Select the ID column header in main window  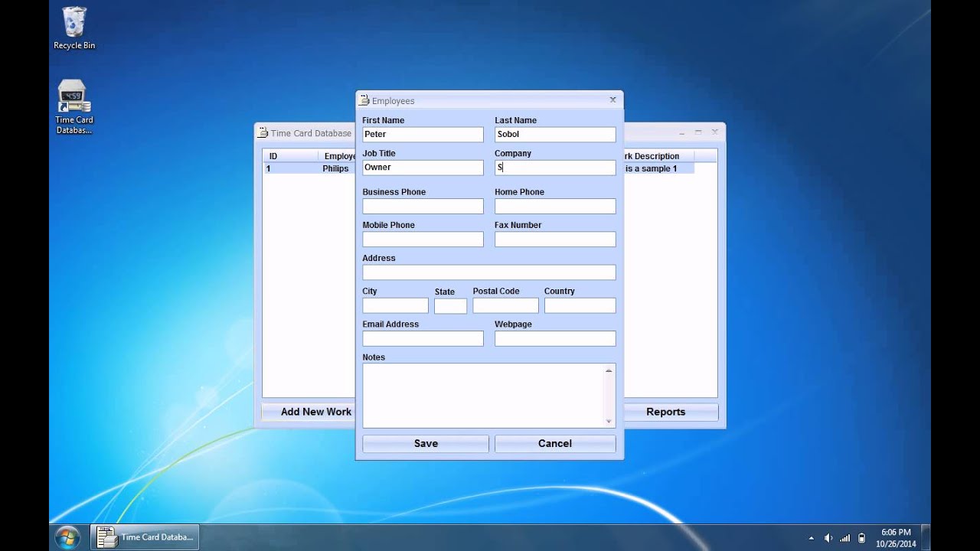pos(289,156)
